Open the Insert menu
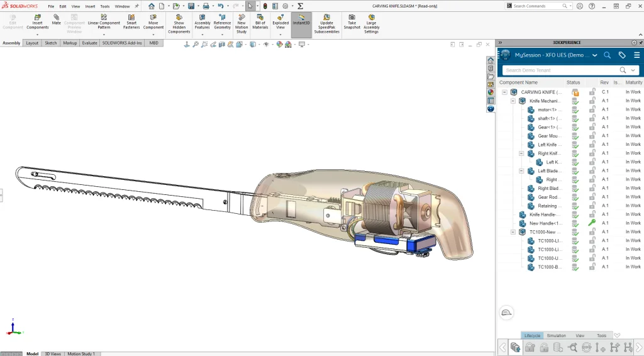 coord(91,6)
